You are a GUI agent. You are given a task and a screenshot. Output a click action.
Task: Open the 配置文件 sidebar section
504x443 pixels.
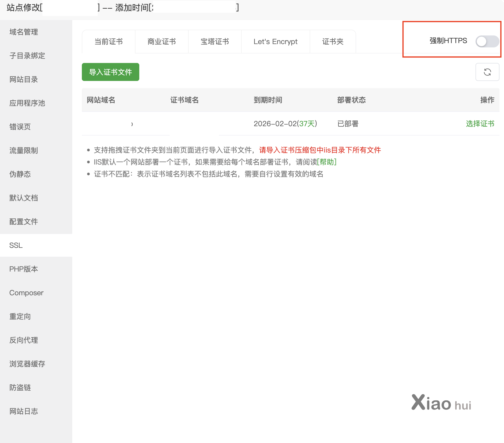pyautogui.click(x=24, y=221)
